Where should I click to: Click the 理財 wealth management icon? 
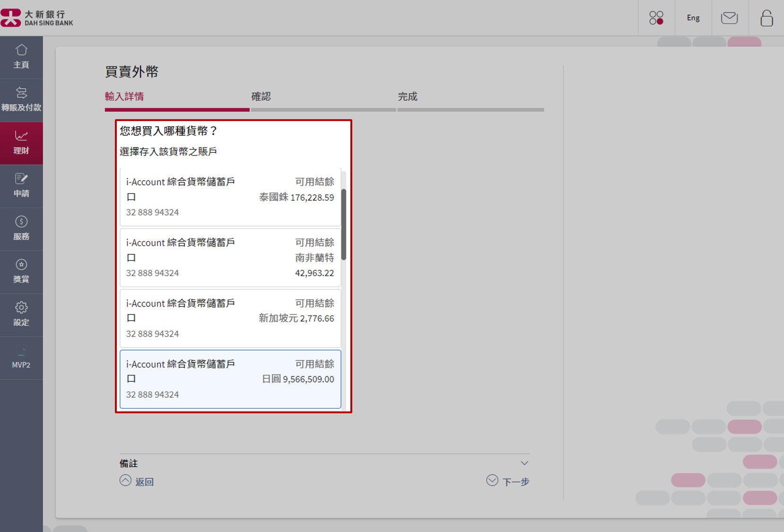pos(21,142)
